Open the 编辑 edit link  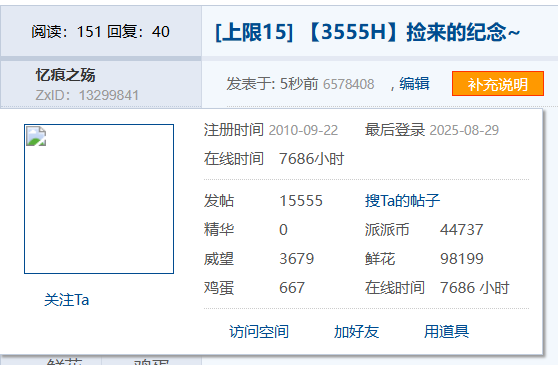(x=415, y=84)
